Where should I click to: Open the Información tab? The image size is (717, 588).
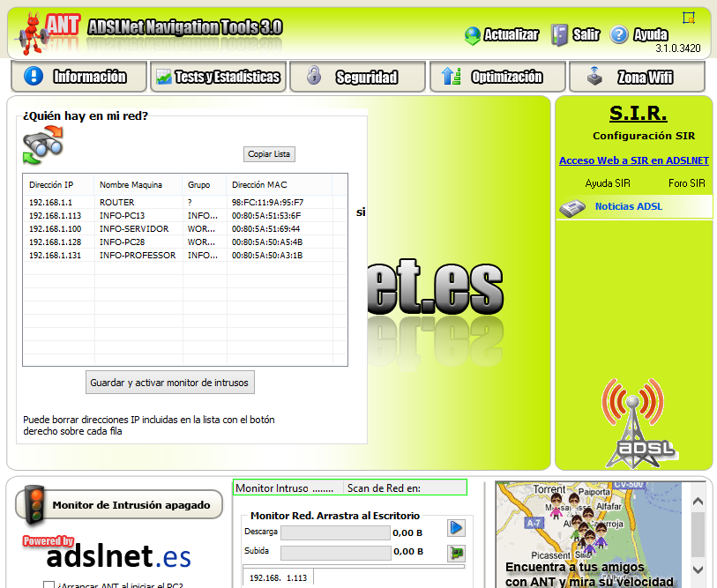click(78, 77)
